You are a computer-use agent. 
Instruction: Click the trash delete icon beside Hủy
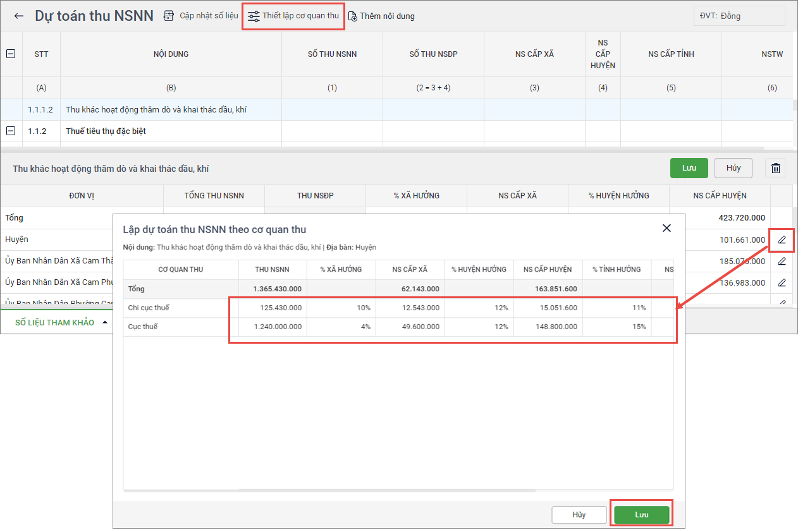[776, 168]
